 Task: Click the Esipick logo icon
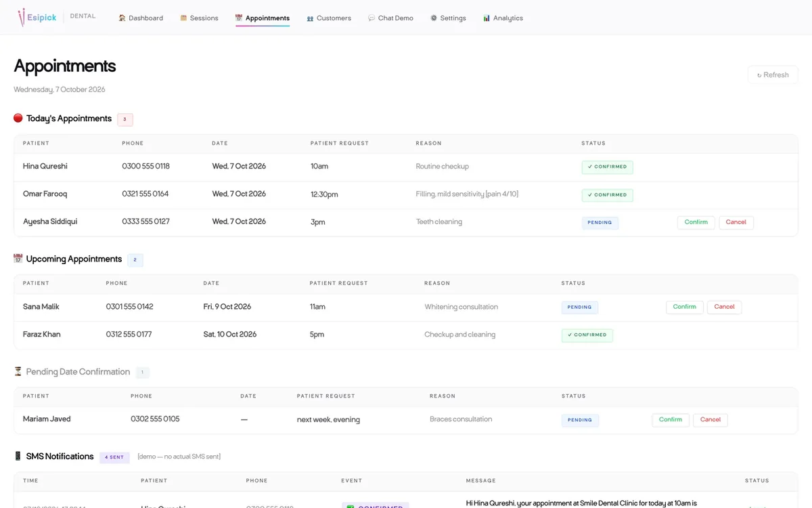(x=22, y=17)
